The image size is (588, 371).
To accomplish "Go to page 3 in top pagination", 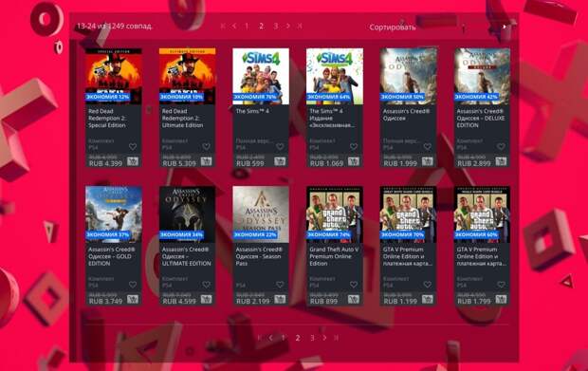I will click(x=276, y=26).
